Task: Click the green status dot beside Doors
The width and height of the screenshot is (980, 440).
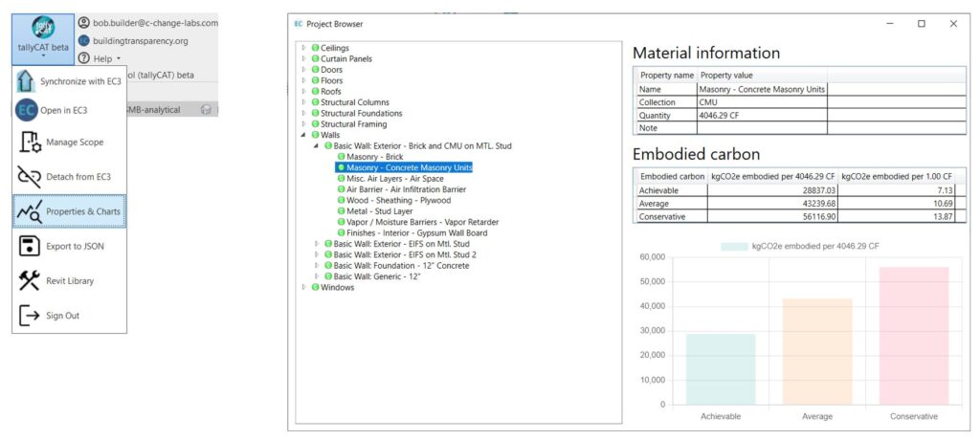Action: pyautogui.click(x=316, y=70)
